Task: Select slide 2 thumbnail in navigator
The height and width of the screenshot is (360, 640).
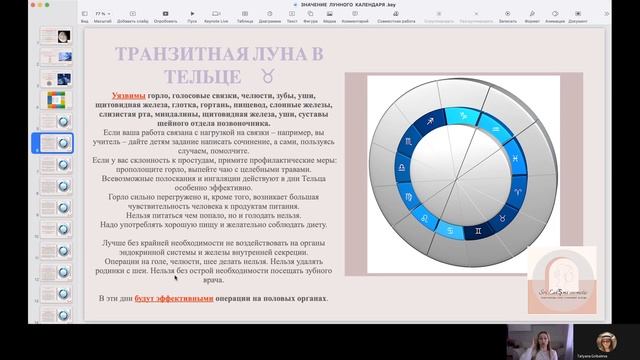Action: coord(56,57)
